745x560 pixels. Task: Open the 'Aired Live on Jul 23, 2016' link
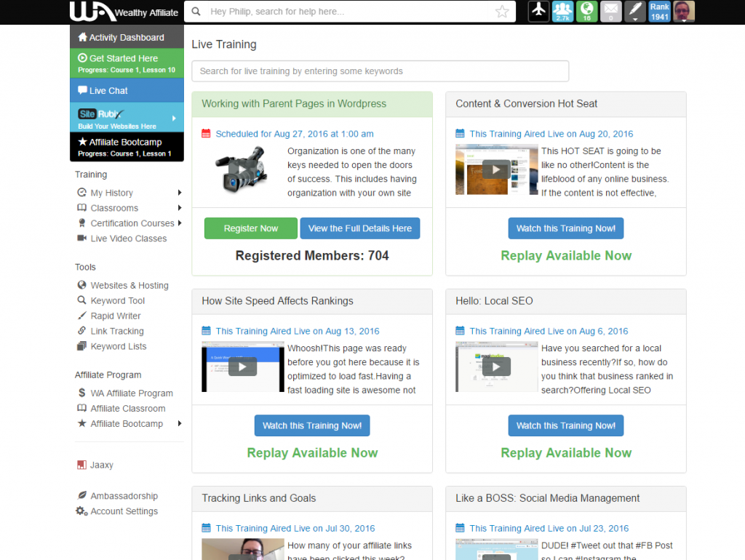click(549, 528)
